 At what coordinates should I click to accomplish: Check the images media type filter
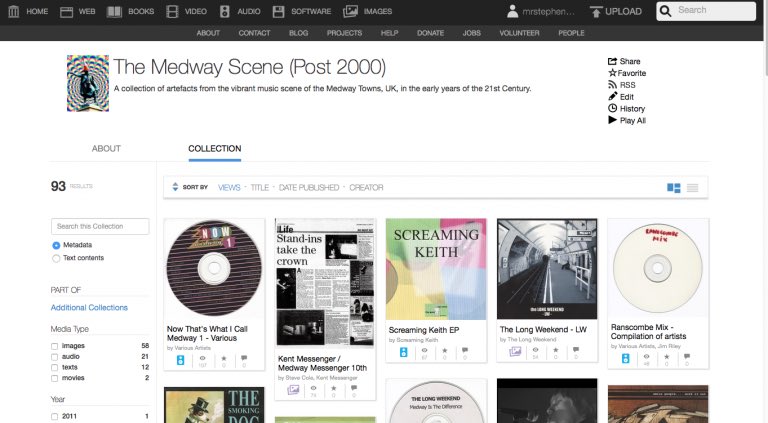pos(54,346)
